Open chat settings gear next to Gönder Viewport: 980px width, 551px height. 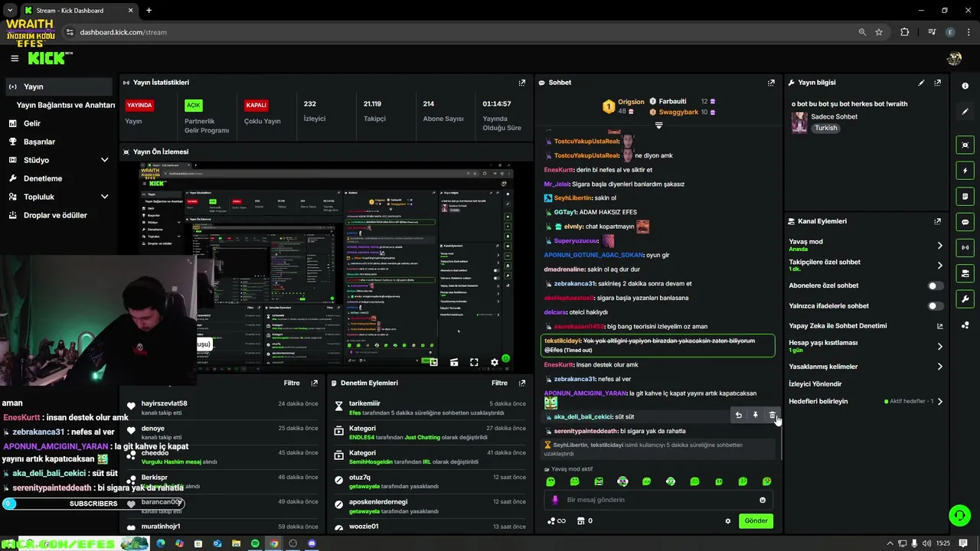click(727, 521)
